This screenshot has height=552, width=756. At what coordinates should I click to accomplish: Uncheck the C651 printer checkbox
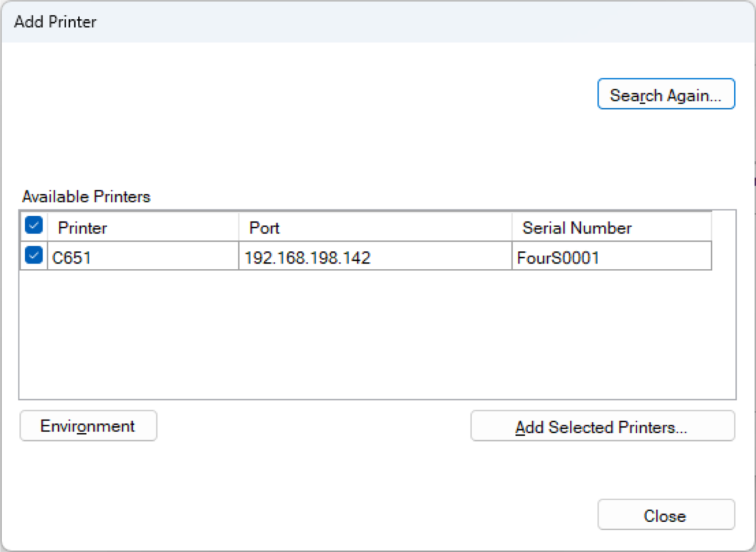coord(34,255)
